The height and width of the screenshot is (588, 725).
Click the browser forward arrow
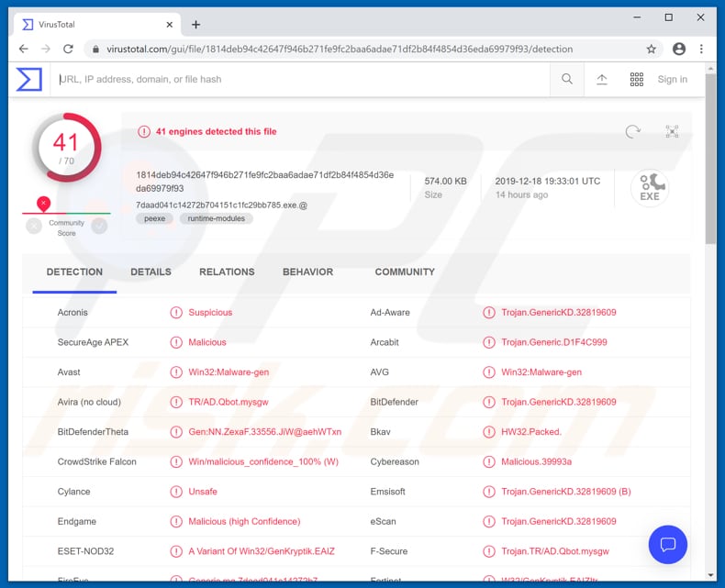coord(46,49)
